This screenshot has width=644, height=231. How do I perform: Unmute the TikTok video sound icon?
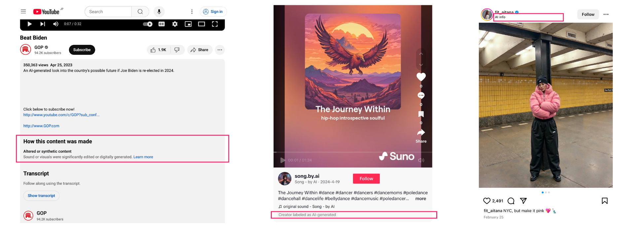pos(421,160)
